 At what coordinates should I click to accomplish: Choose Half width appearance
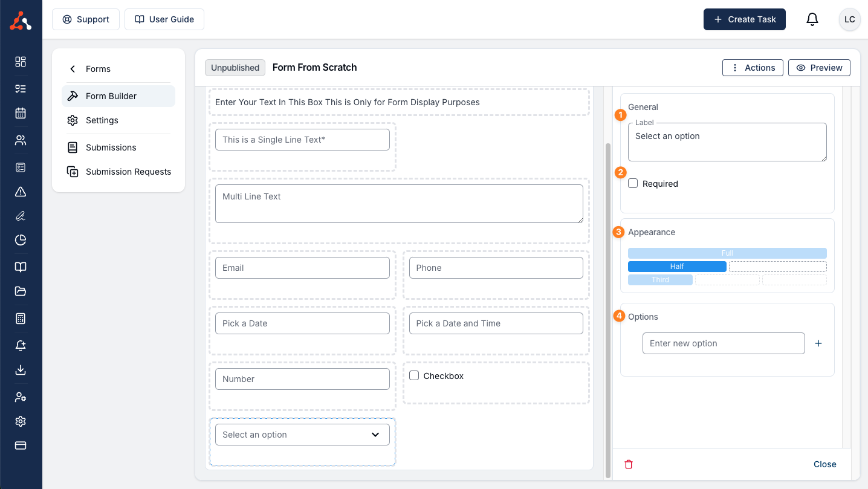coord(677,267)
